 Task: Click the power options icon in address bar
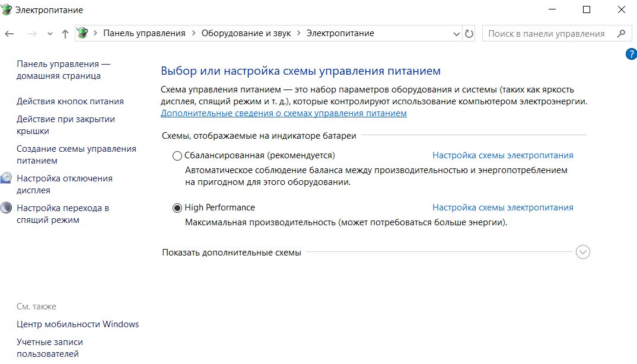point(82,33)
